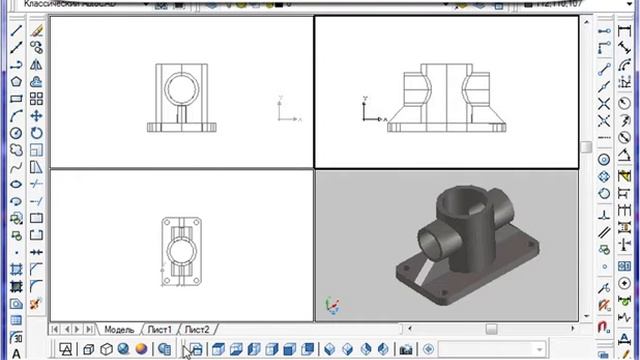Select the Fillet modify tool
Screen dimensions: 640x360
point(36,287)
